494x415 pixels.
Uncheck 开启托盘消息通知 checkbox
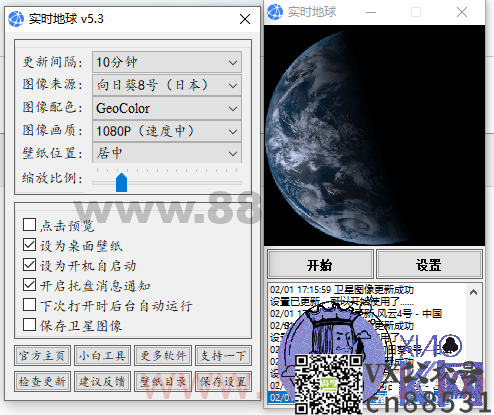[x=29, y=285]
